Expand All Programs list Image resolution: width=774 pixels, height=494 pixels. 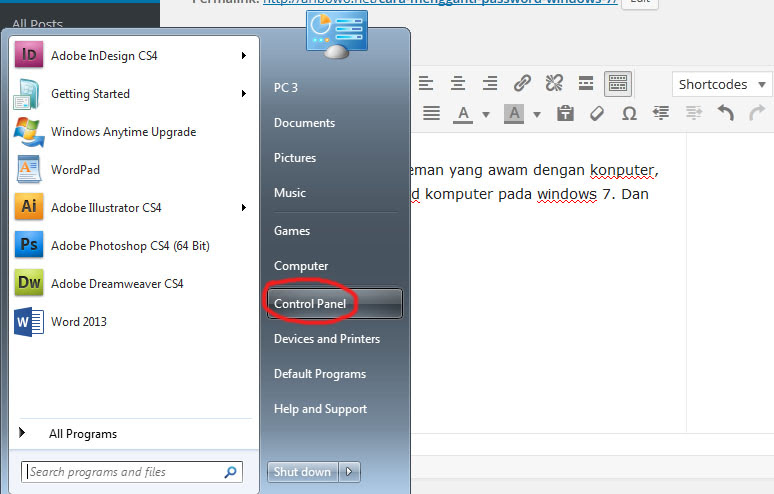pos(83,434)
